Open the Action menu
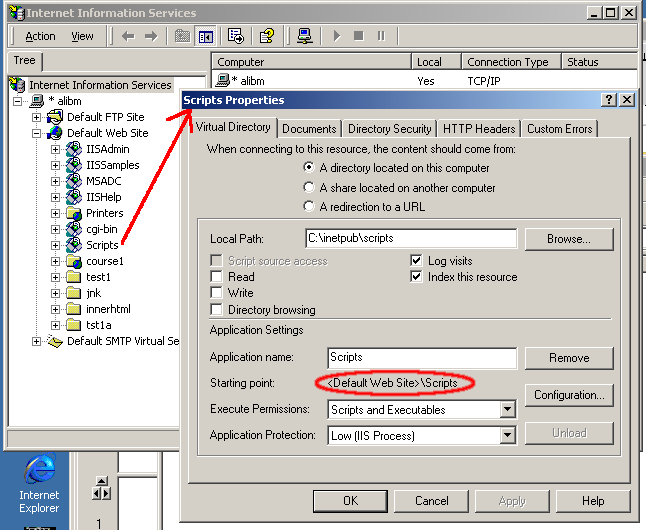Image resolution: width=646 pixels, height=530 pixels. click(40, 36)
